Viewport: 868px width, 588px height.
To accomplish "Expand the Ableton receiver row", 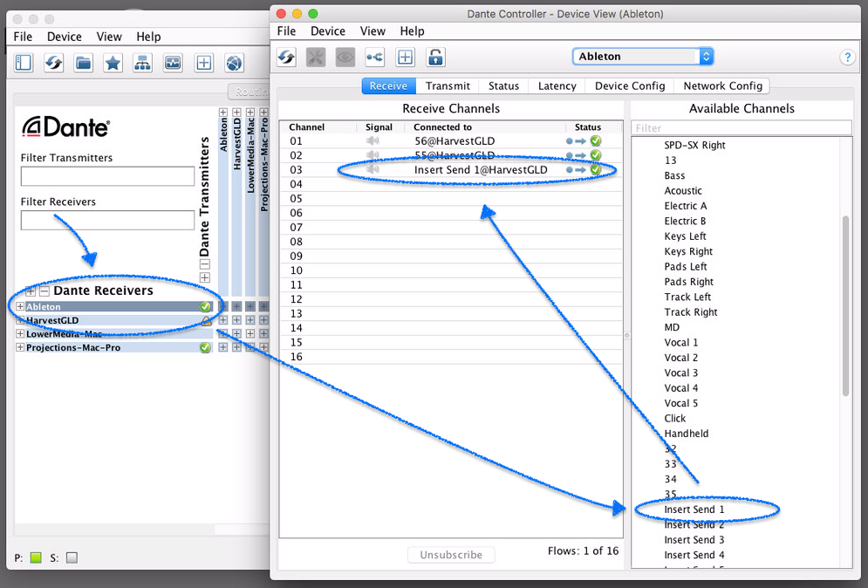I will (x=20, y=306).
